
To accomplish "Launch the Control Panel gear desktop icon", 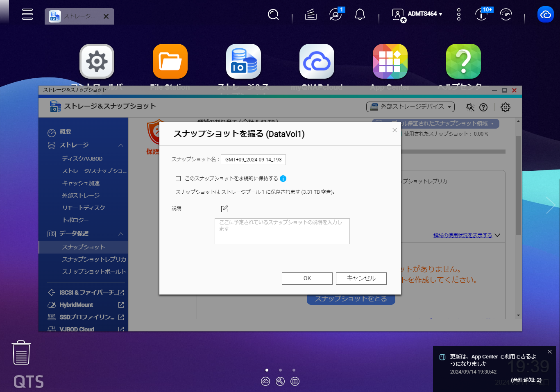I will point(97,61).
